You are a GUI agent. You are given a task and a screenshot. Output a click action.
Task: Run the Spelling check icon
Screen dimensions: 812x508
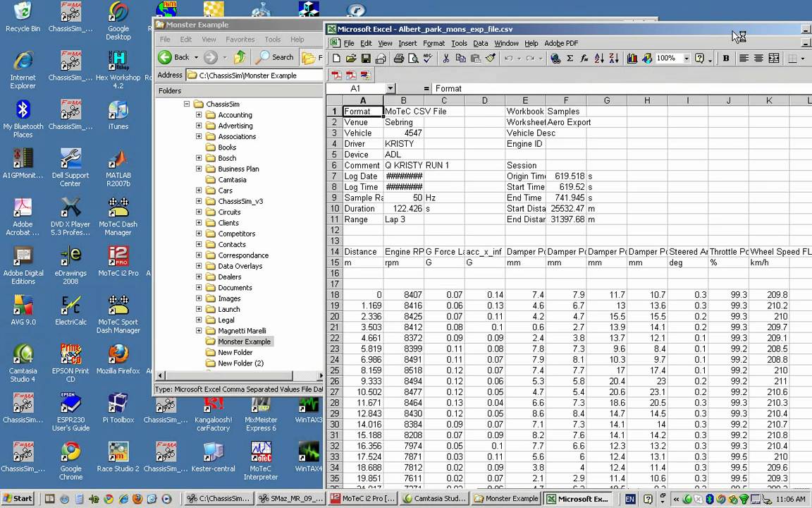(428, 59)
